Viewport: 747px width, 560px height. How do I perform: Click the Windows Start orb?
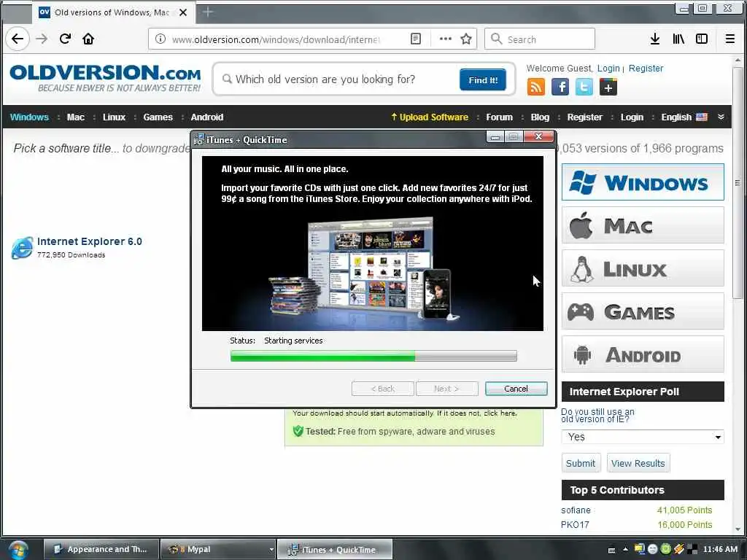[x=18, y=550]
